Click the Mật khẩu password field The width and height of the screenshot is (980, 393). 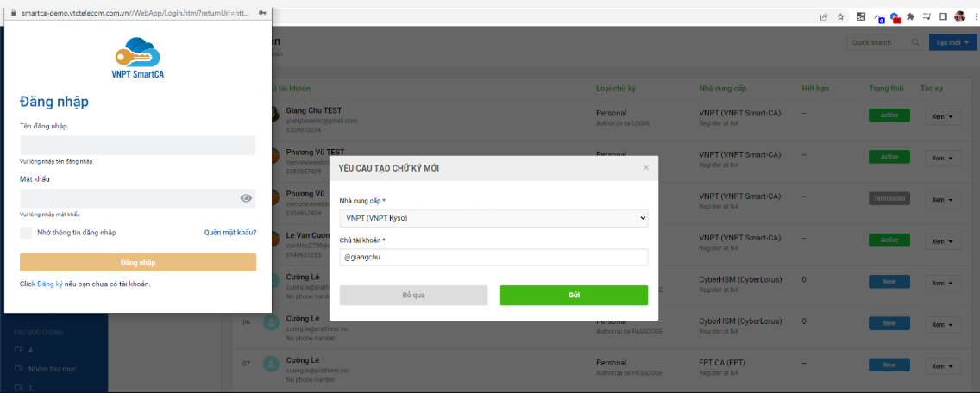[138, 198]
